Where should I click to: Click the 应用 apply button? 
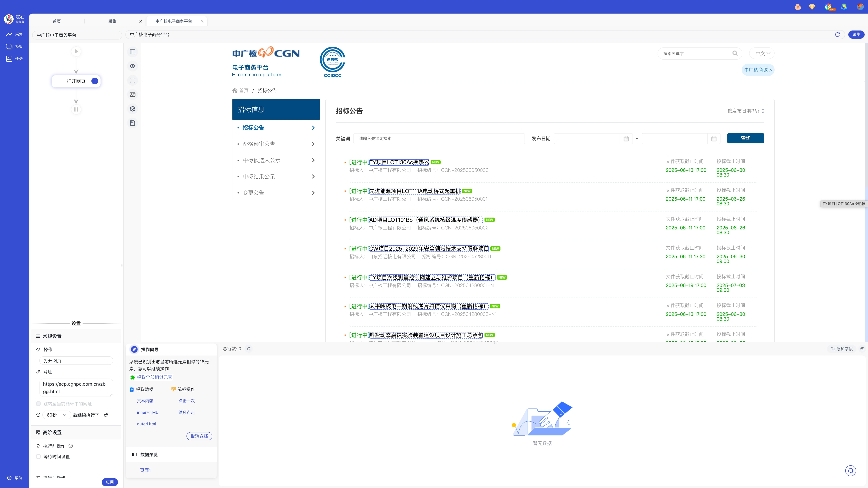tap(110, 482)
